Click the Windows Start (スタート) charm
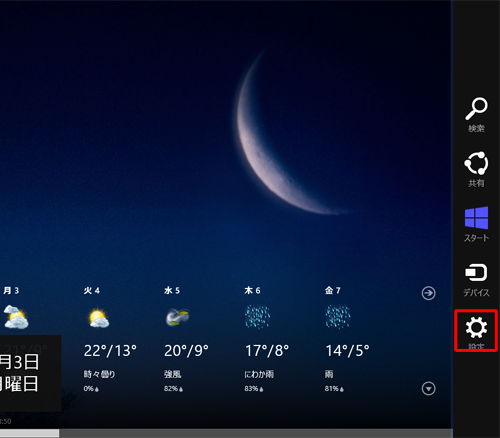Viewport: 500px width, 438px height. click(476, 224)
